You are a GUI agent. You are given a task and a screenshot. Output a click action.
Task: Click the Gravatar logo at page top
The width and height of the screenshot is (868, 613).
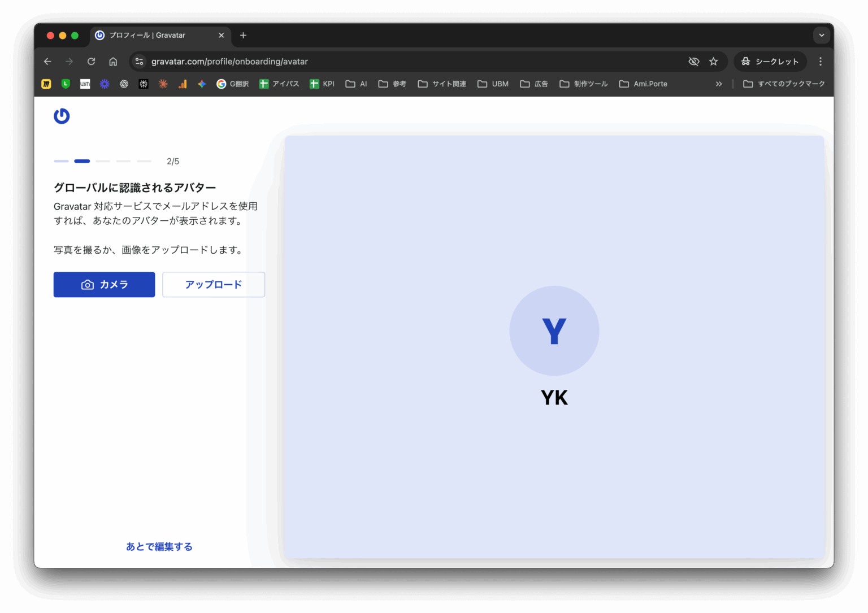click(x=62, y=116)
